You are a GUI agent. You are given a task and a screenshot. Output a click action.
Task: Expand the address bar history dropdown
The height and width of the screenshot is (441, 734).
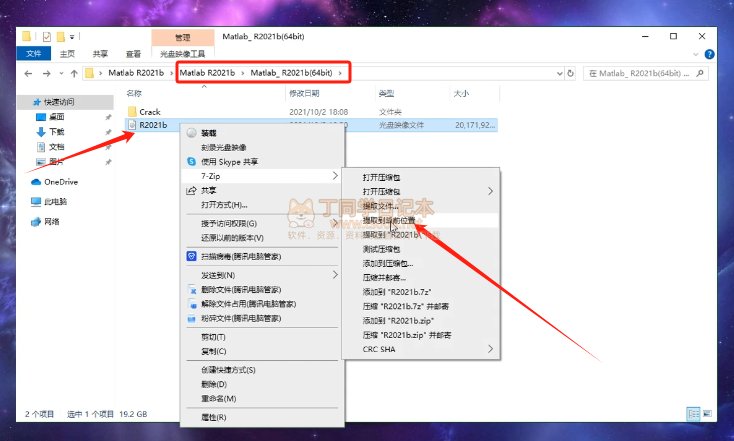pyautogui.click(x=559, y=74)
